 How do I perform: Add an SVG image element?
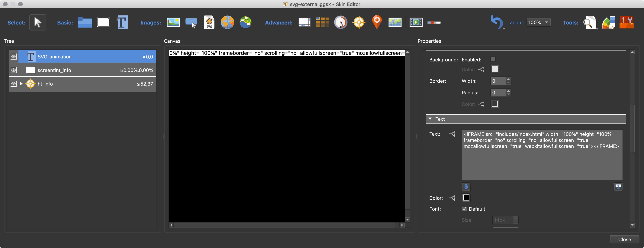tap(209, 23)
